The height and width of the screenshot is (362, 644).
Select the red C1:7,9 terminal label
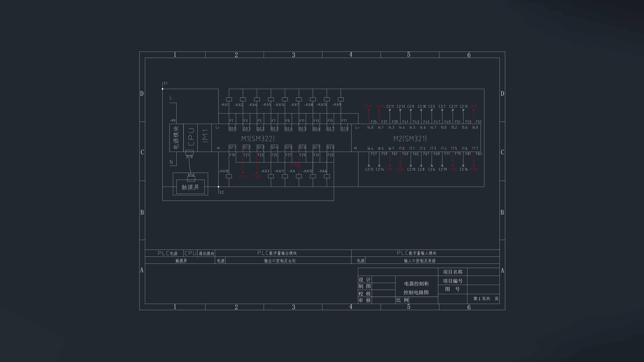click(380, 106)
